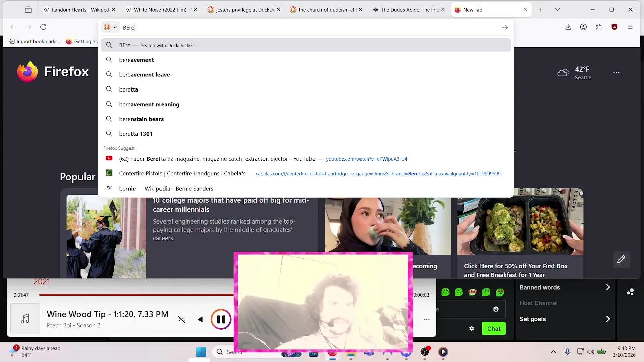Open the Firefox tab overview icon
This screenshot has width=644, height=362.
click(28, 10)
